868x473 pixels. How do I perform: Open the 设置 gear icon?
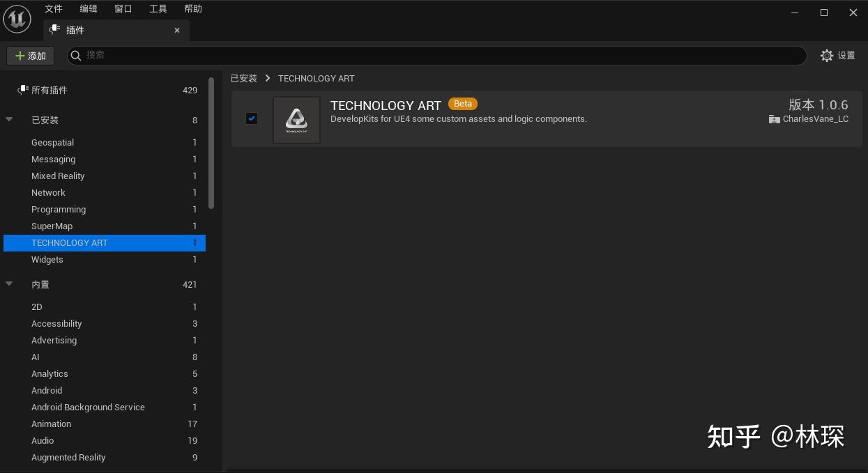pyautogui.click(x=827, y=56)
